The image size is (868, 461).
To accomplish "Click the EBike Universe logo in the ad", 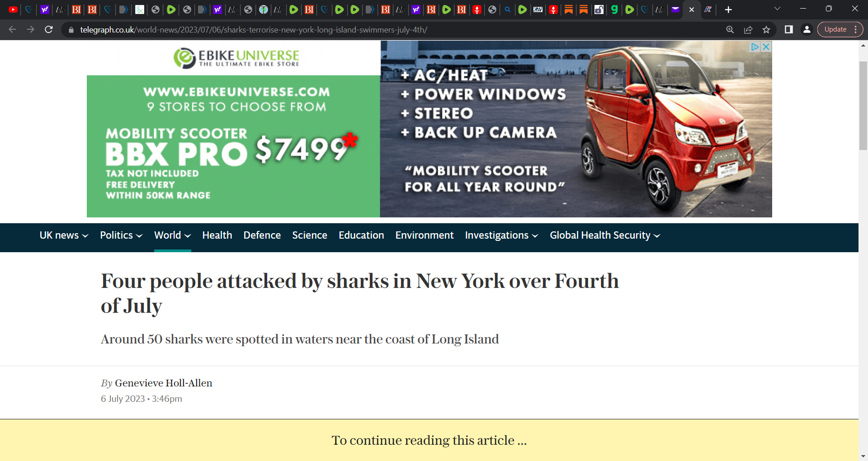I will pyautogui.click(x=236, y=58).
